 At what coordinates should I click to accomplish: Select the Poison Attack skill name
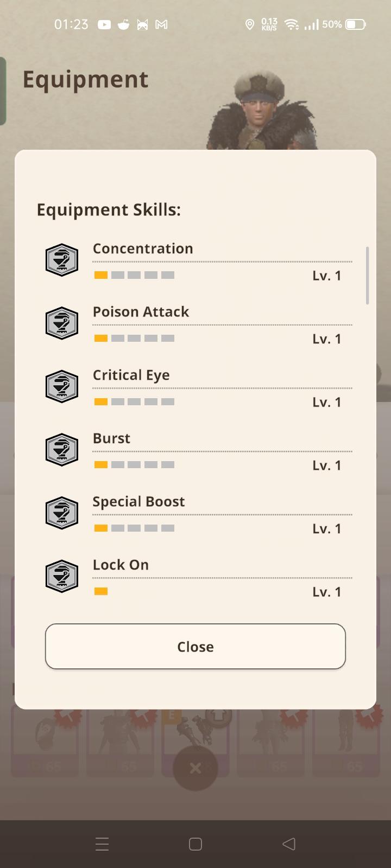(141, 312)
